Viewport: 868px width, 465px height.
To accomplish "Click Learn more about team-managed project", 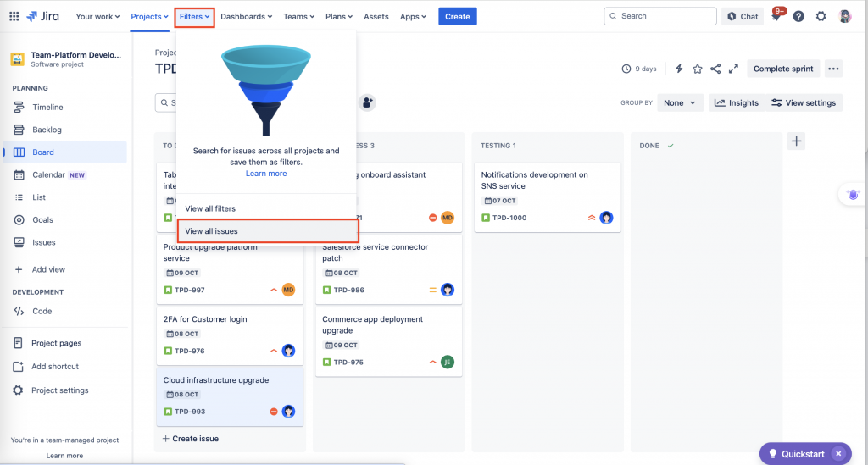I will pyautogui.click(x=64, y=456).
